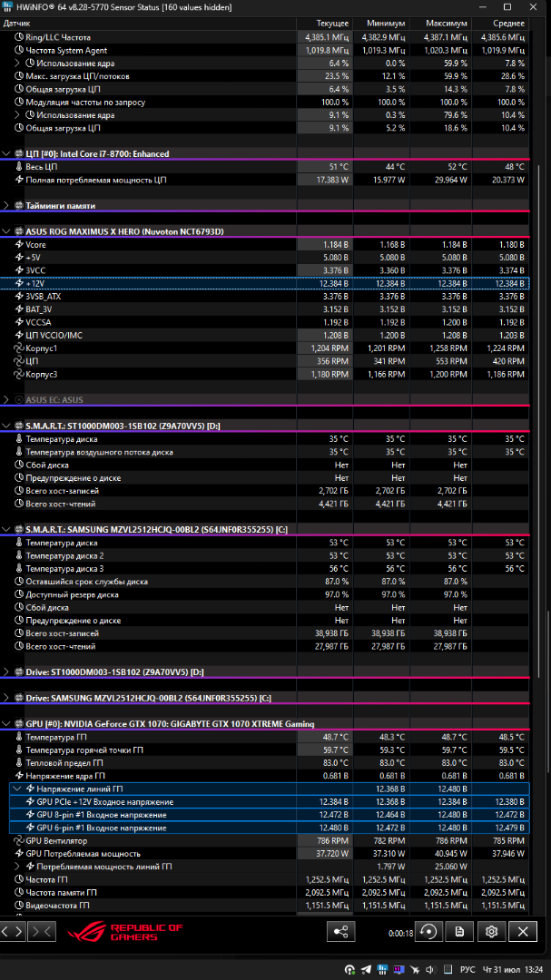Click the Минимум column header
Screen dimensions: 551x980
pos(381,23)
